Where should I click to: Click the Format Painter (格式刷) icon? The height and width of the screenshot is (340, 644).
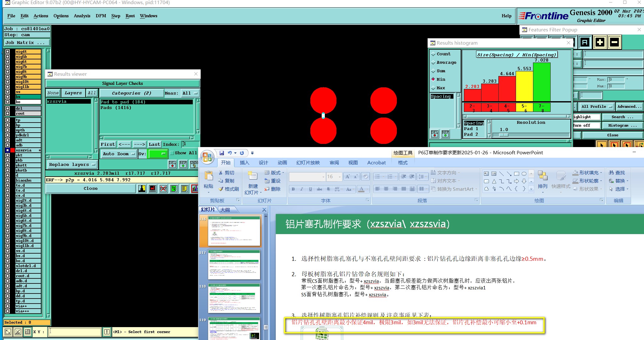(221, 189)
